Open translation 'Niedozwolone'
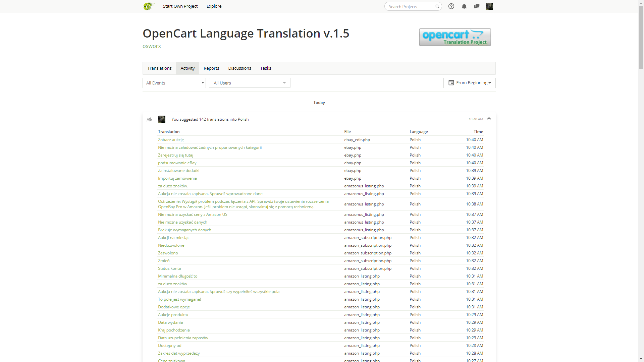 click(x=171, y=245)
